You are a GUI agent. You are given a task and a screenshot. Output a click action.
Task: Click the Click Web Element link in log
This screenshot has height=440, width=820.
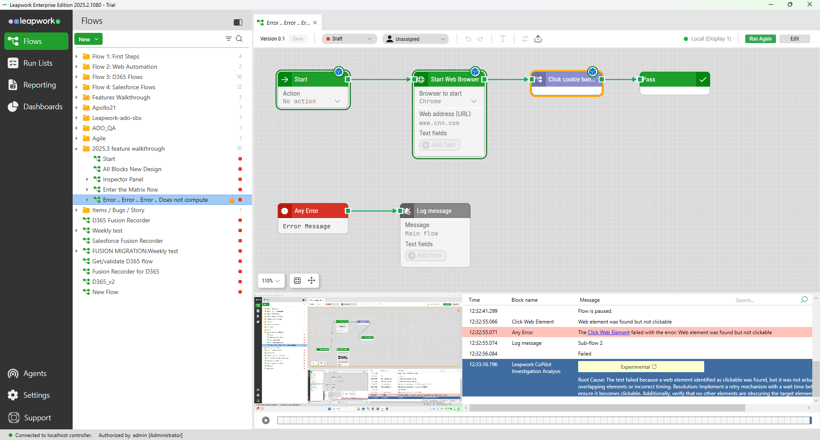609,332
